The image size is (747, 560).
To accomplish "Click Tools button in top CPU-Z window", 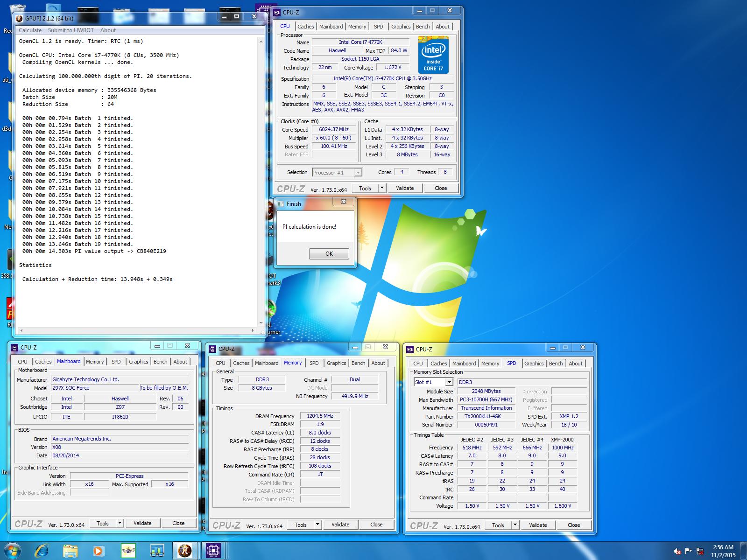I will [365, 188].
